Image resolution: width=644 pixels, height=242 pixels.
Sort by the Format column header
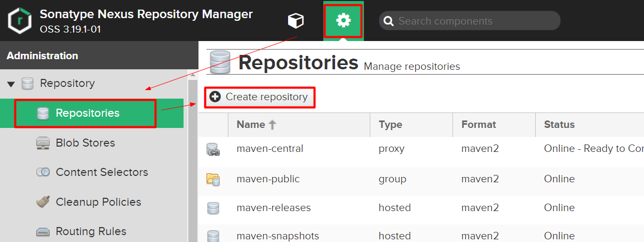tap(494, 125)
